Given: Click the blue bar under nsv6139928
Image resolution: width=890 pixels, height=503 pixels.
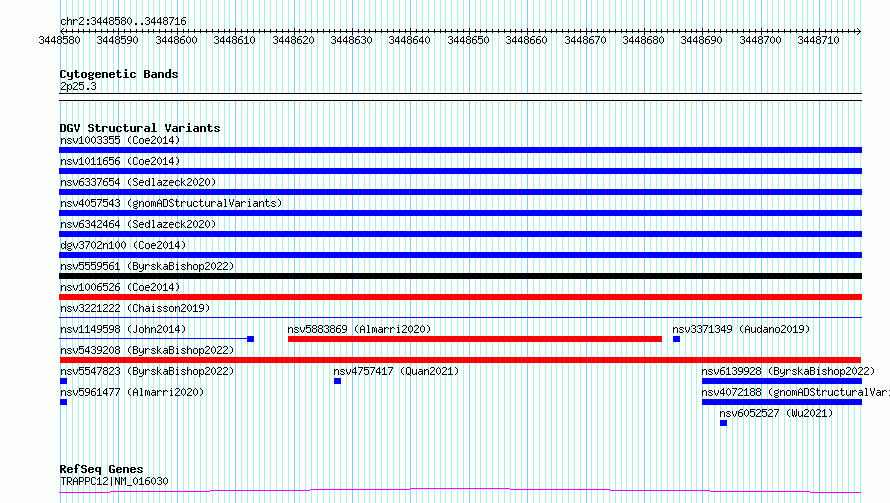Looking at the screenshot, I should (x=782, y=381).
